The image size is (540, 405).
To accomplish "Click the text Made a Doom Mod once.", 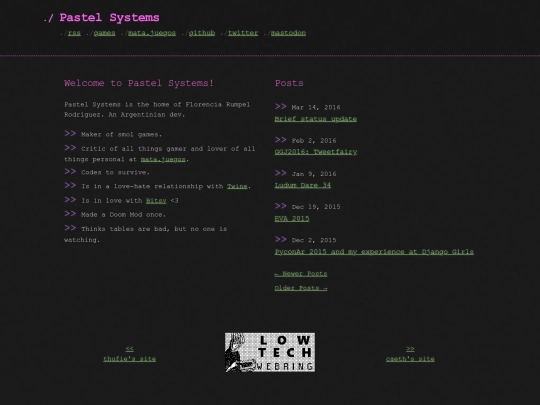I will point(123,215).
